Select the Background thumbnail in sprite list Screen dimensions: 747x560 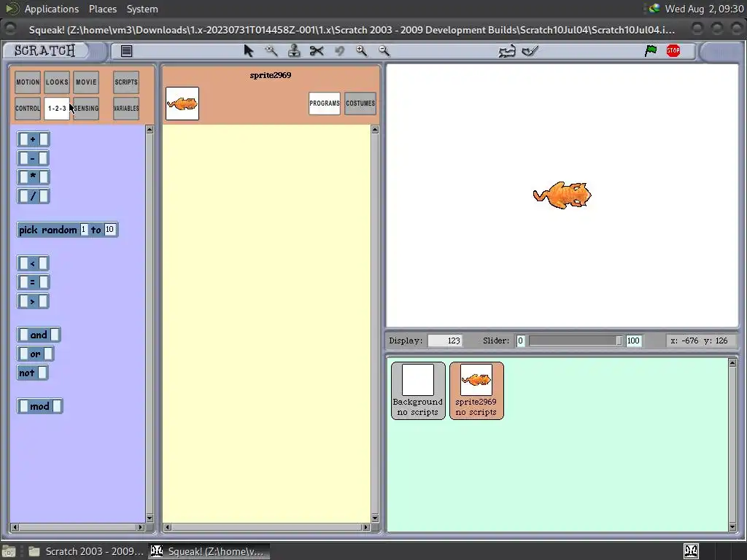[x=418, y=391]
